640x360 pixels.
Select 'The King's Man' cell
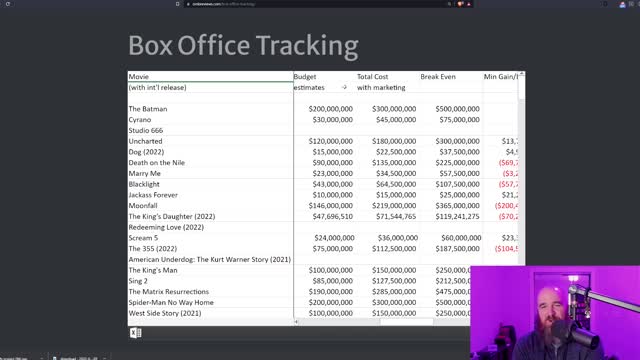(211, 270)
